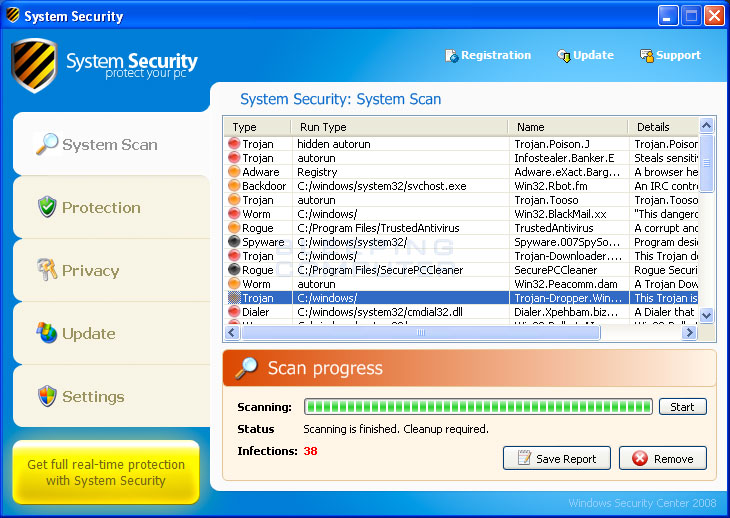Click the red infections count 38

311,451
